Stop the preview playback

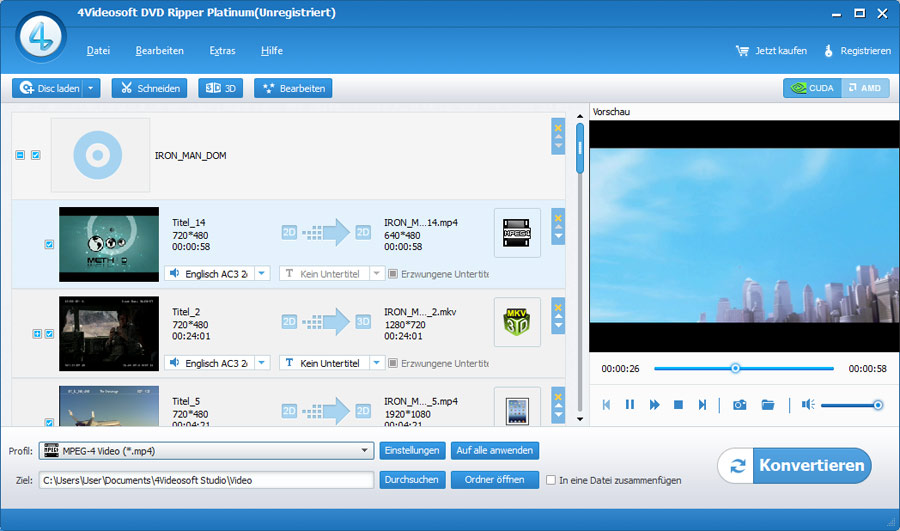(x=678, y=405)
